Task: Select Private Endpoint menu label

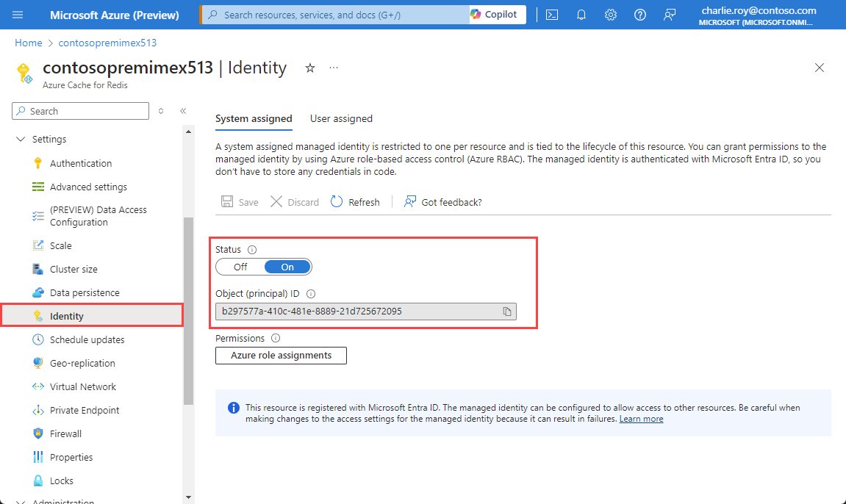Action: 85,410
